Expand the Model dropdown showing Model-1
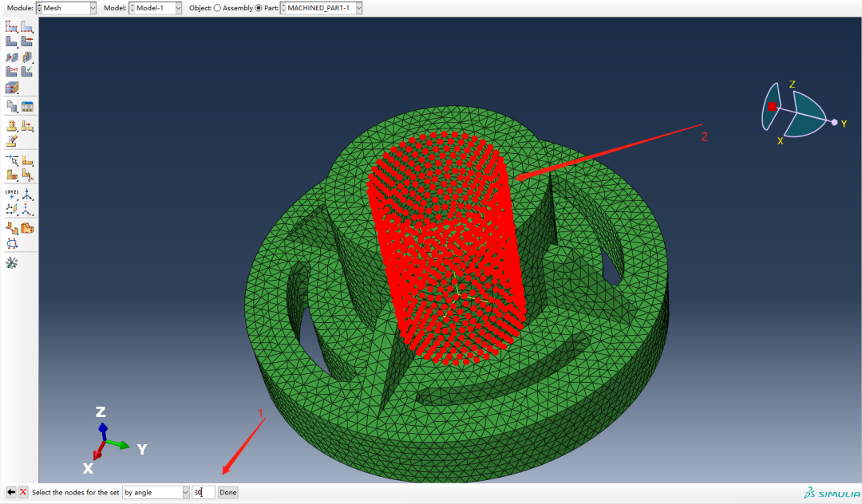 point(155,8)
